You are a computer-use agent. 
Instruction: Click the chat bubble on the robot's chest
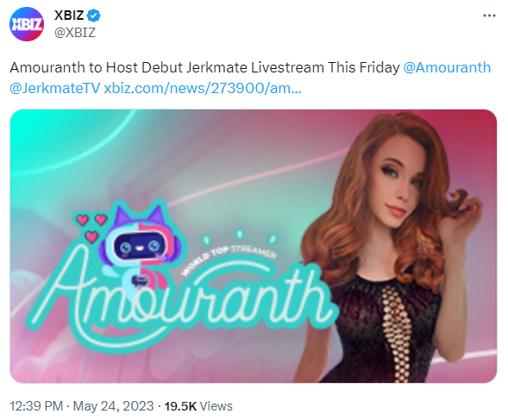(140, 280)
